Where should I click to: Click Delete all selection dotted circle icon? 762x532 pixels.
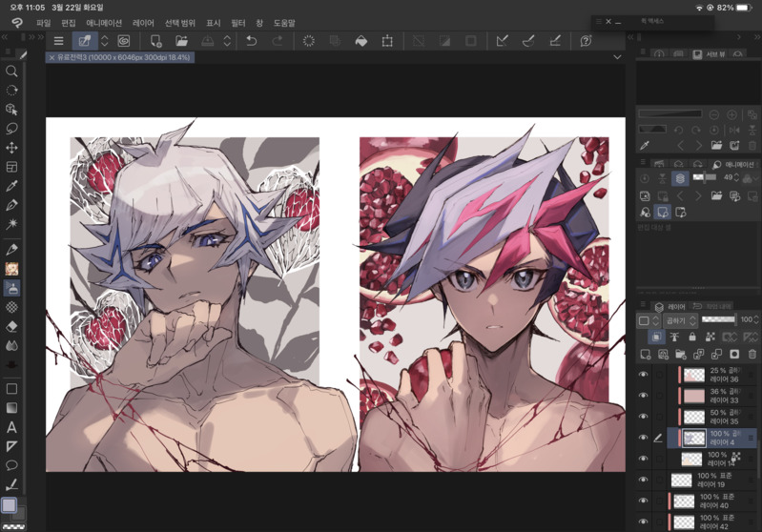(x=309, y=41)
